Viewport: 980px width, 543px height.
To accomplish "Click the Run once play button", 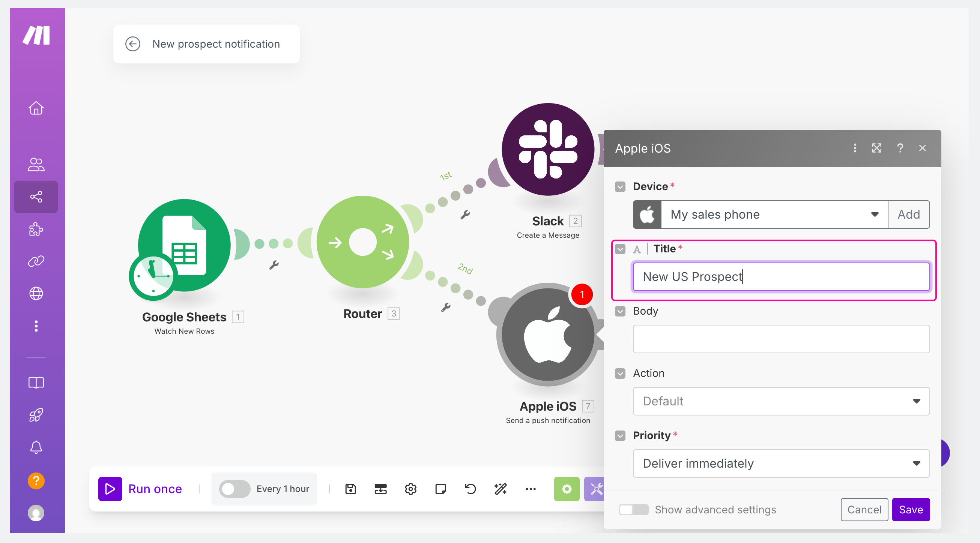I will coord(110,489).
